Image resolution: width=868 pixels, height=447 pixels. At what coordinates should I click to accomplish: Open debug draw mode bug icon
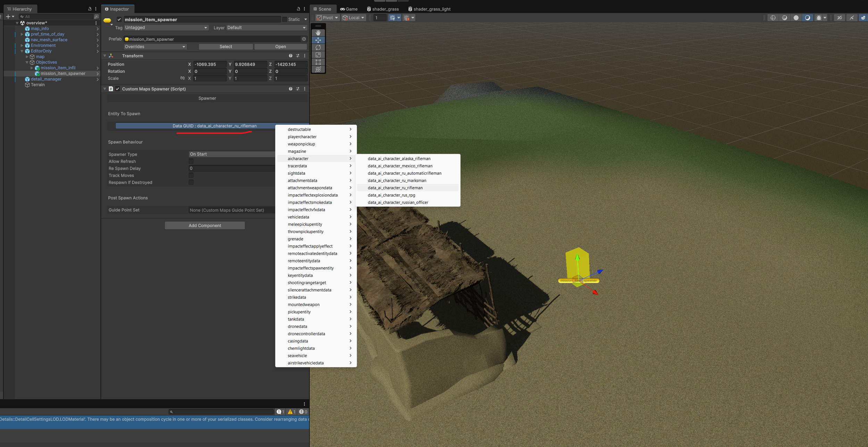click(819, 18)
